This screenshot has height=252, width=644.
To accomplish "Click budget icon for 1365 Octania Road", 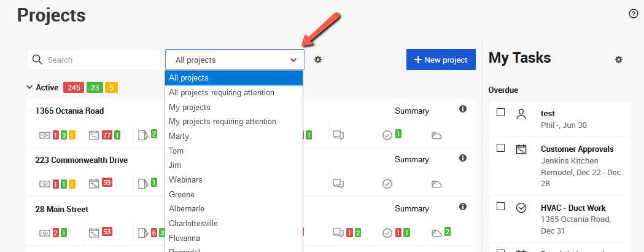I will pyautogui.click(x=45, y=135).
